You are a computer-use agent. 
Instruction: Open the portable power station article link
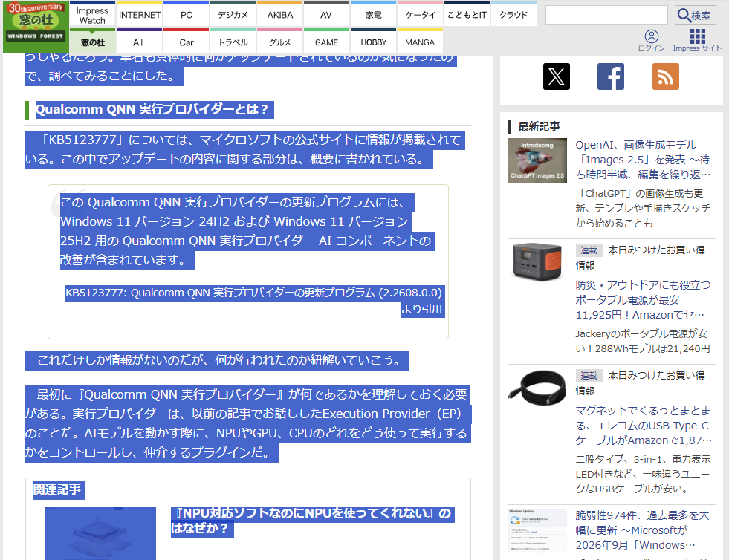click(643, 300)
